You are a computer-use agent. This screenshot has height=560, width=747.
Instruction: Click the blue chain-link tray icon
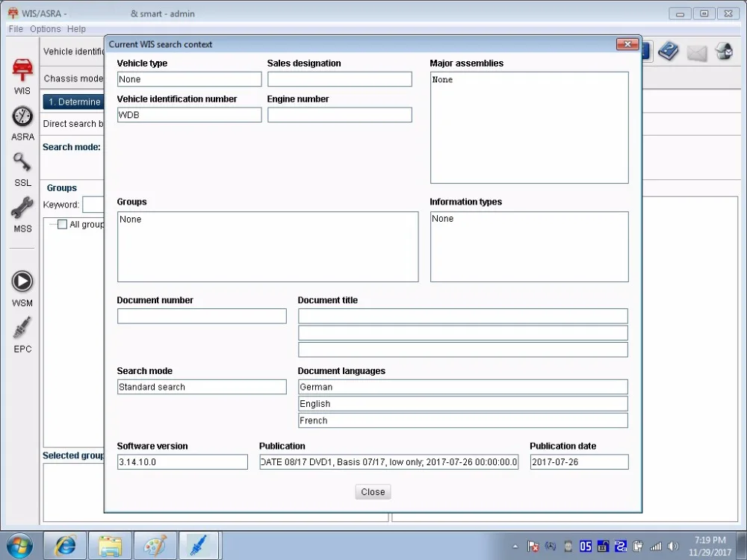(620, 547)
